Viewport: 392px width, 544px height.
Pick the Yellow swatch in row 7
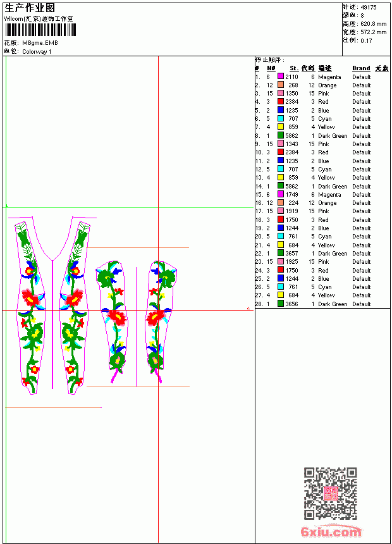click(x=281, y=127)
